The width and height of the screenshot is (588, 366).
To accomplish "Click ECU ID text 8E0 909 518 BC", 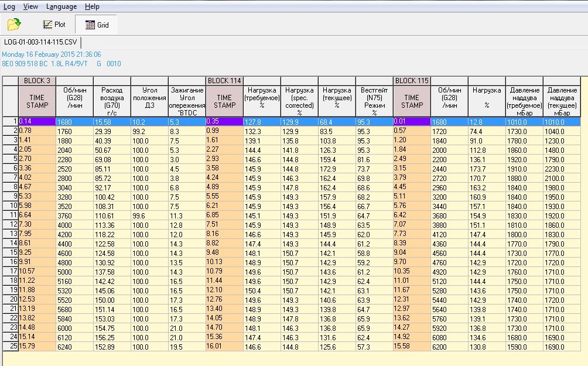I will [25, 64].
